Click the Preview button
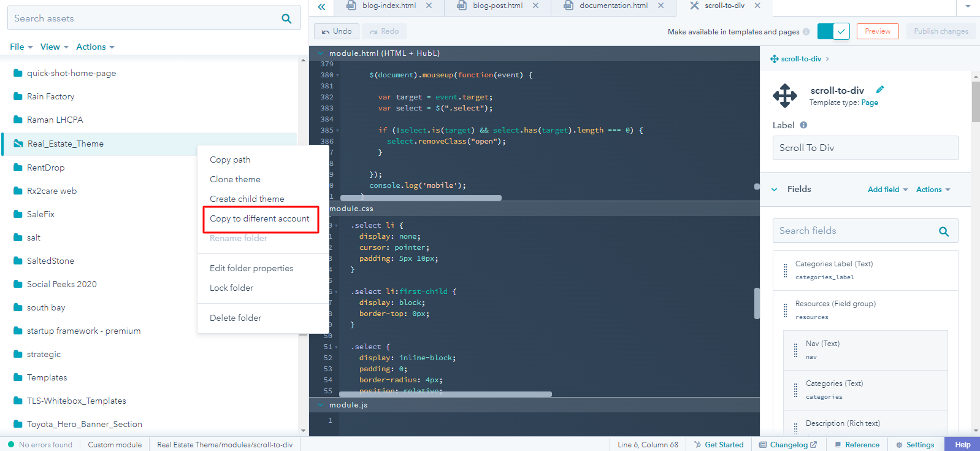980x451 pixels. [x=877, y=31]
